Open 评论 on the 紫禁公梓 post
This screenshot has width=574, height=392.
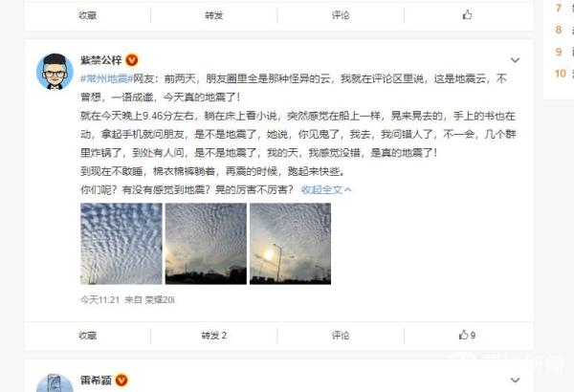pos(341,336)
